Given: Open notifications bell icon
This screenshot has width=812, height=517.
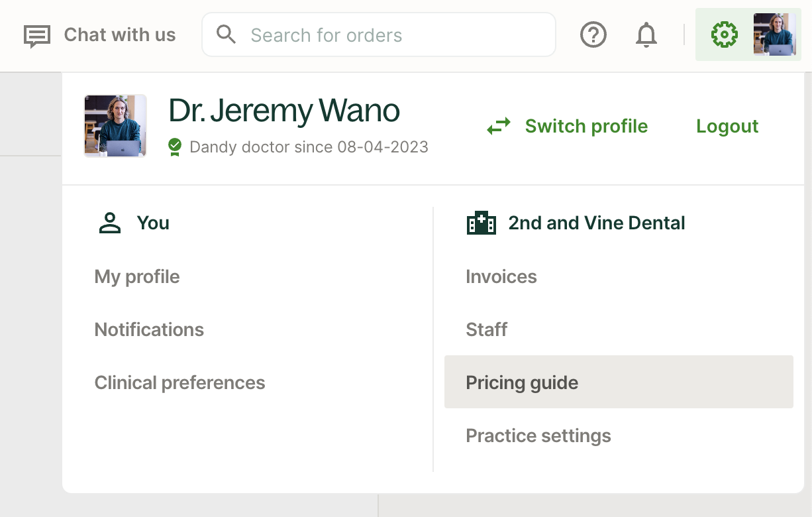Looking at the screenshot, I should (646, 35).
